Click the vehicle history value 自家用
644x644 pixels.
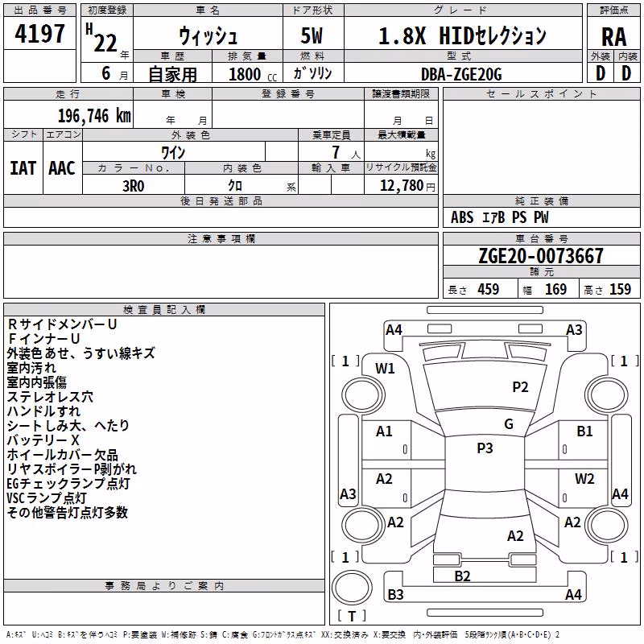[172, 74]
